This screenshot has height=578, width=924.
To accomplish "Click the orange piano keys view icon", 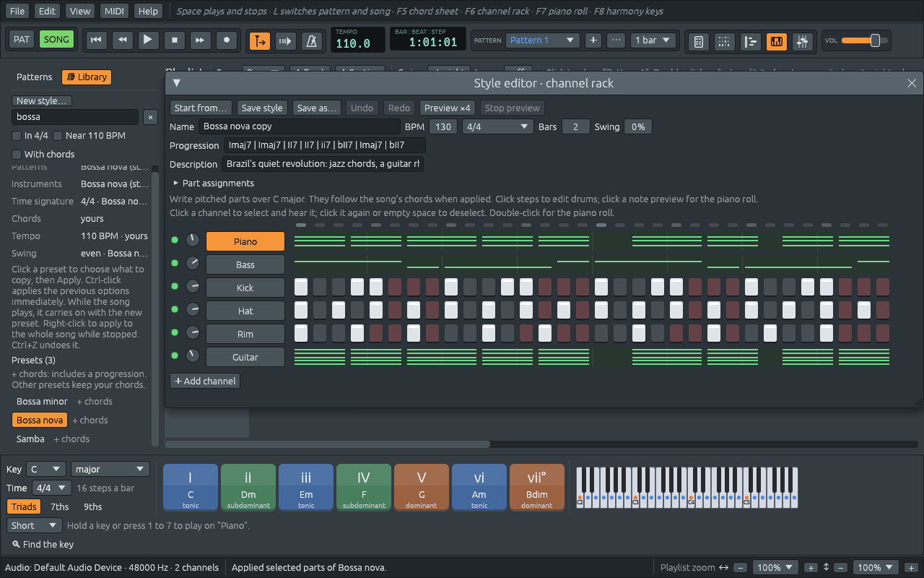I will pyautogui.click(x=776, y=41).
